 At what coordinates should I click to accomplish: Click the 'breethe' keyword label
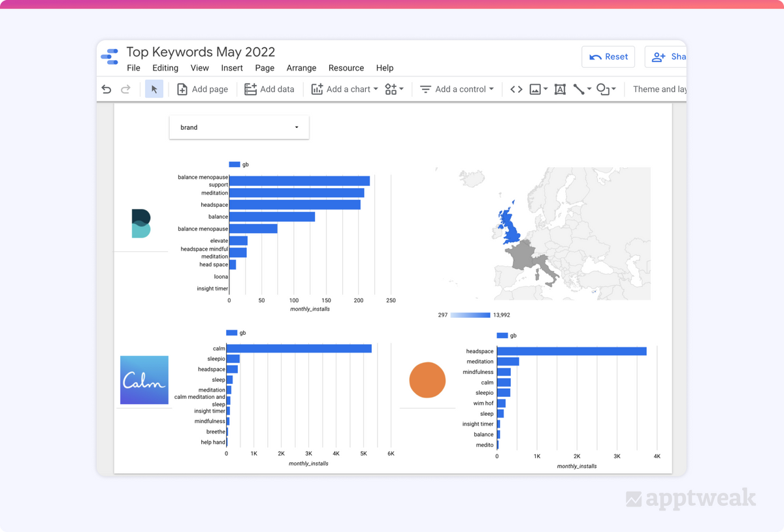point(216,432)
